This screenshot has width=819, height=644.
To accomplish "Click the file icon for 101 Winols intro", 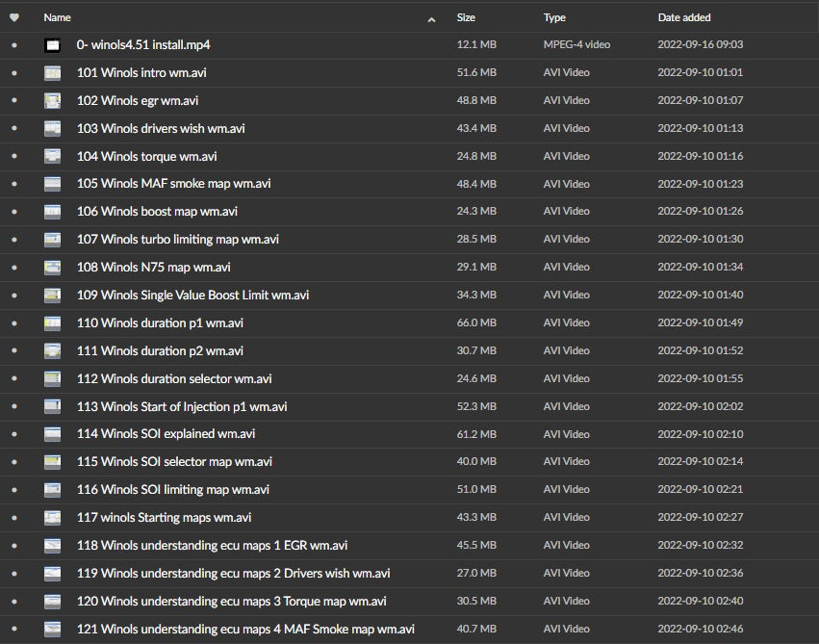I will point(53,73).
